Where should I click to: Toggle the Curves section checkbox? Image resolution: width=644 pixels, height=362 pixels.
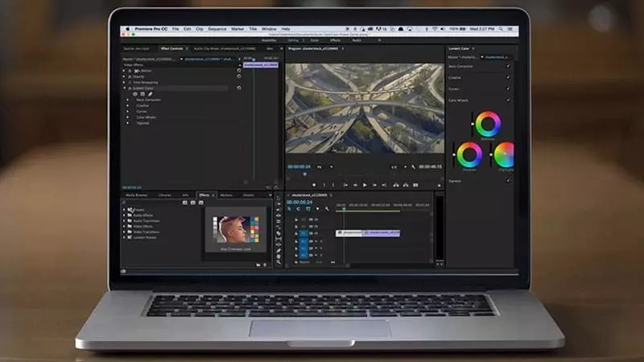[508, 88]
